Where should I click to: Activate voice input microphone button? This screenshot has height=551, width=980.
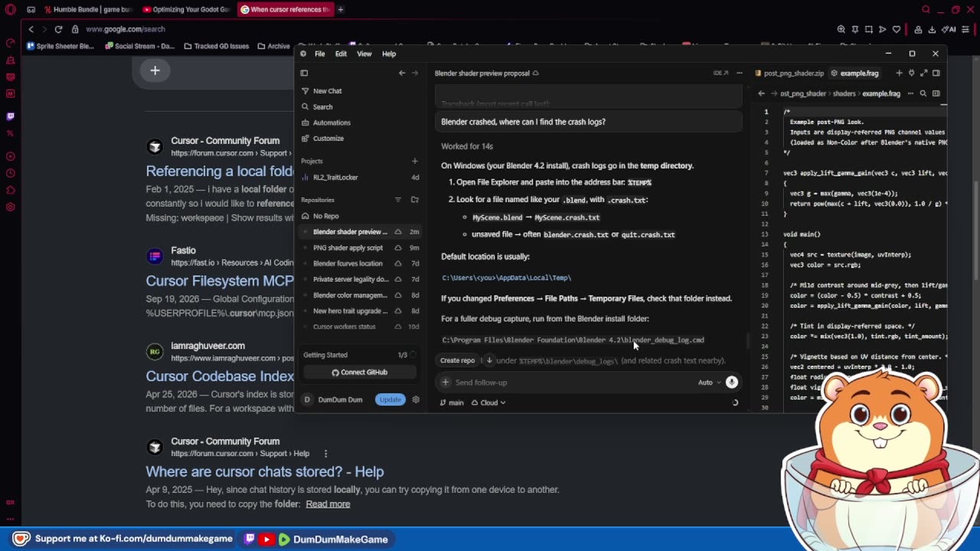(731, 383)
